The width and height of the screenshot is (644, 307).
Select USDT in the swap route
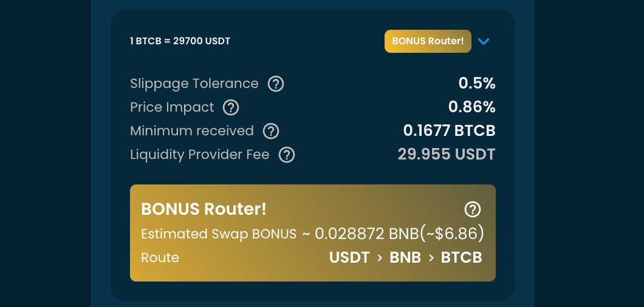(x=349, y=258)
